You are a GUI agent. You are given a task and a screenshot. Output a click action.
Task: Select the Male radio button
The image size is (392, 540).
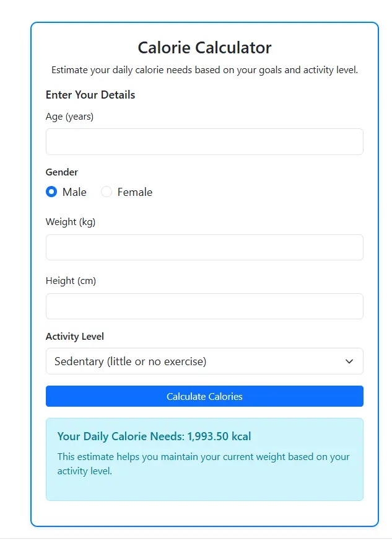(51, 192)
